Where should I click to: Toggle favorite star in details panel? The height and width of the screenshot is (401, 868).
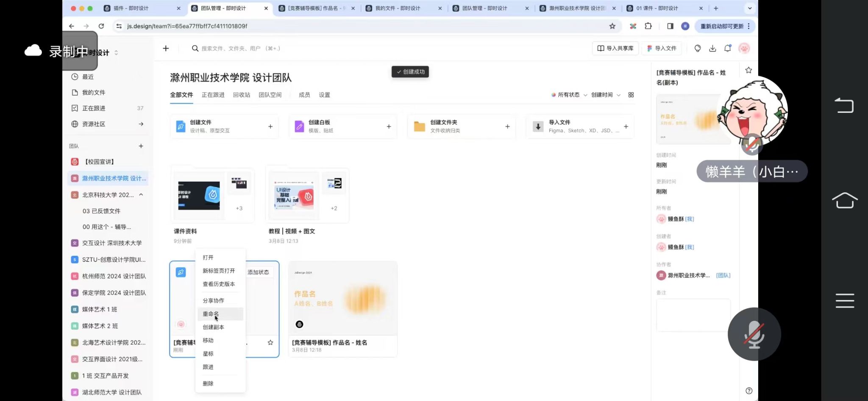pos(748,70)
